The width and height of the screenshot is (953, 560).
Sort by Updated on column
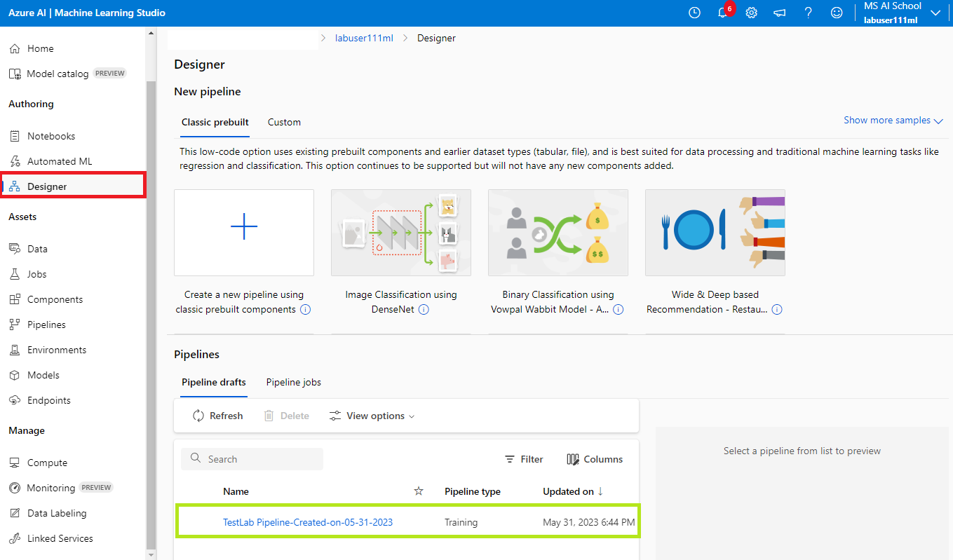point(573,491)
